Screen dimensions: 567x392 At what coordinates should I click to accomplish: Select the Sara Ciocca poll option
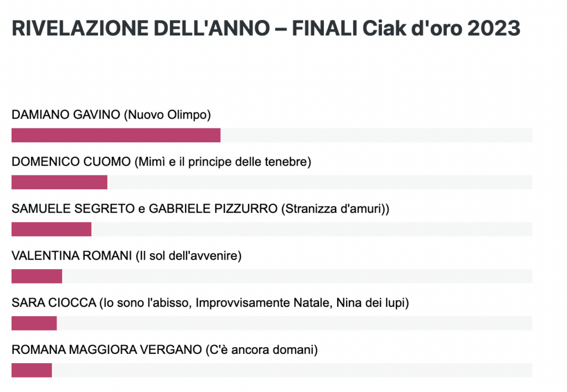(210, 303)
